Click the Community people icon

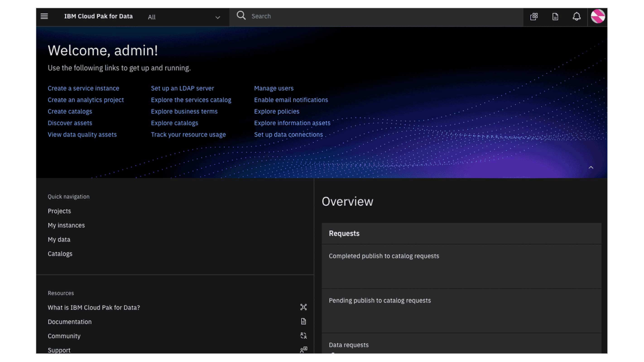point(303,336)
